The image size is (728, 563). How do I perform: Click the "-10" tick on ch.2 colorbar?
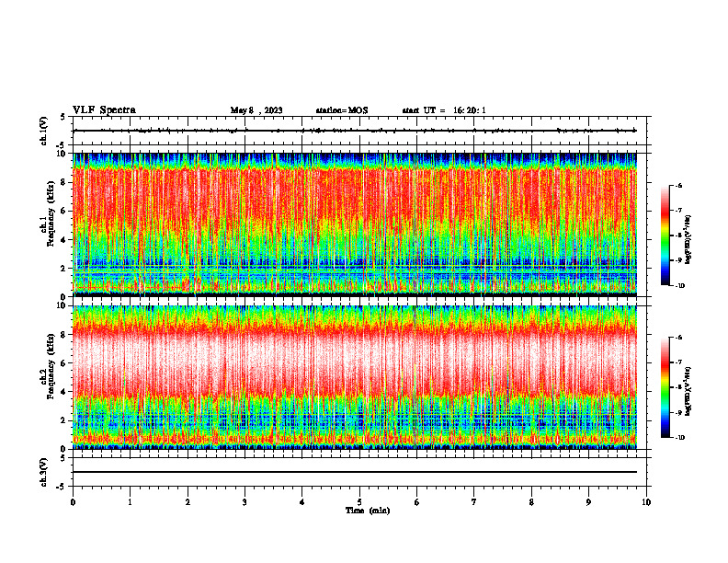pyautogui.click(x=680, y=438)
